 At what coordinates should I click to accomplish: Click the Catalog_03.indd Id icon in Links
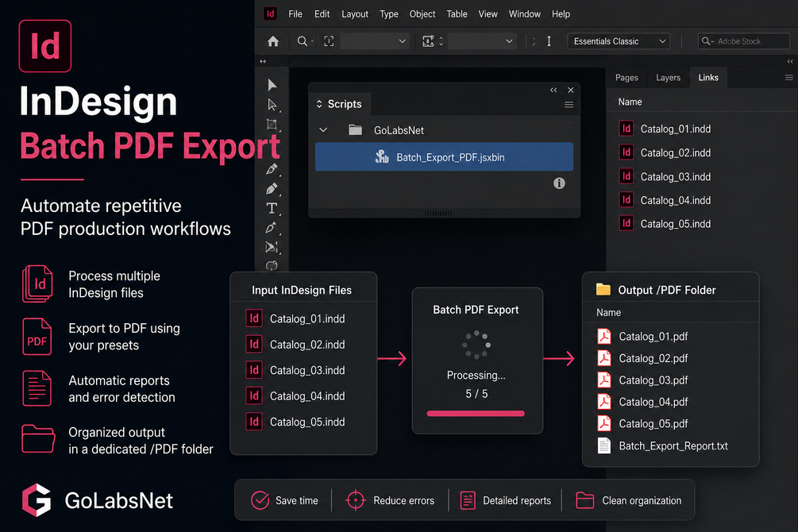[626, 176]
